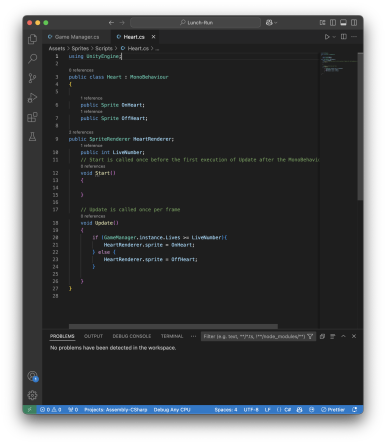Open the Extensions view
The image size is (386, 444).
coord(32,117)
